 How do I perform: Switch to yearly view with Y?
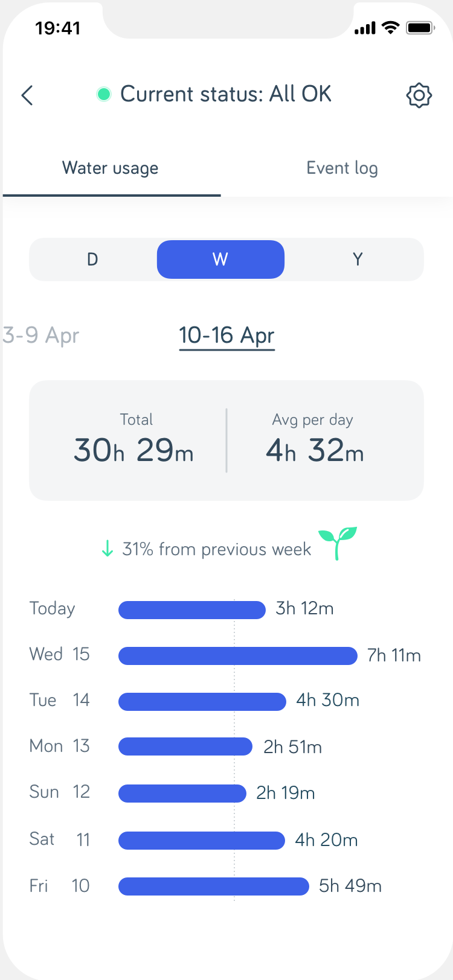pos(358,259)
